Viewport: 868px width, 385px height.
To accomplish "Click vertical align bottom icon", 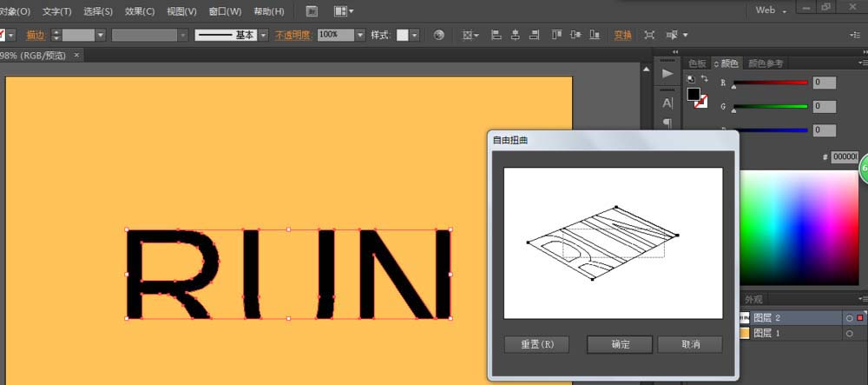I will tap(596, 35).
